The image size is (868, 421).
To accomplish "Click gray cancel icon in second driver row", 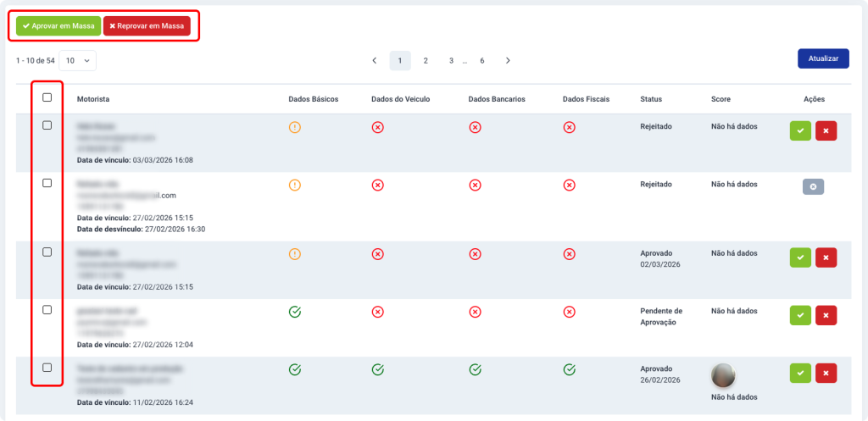I will pyautogui.click(x=813, y=187).
